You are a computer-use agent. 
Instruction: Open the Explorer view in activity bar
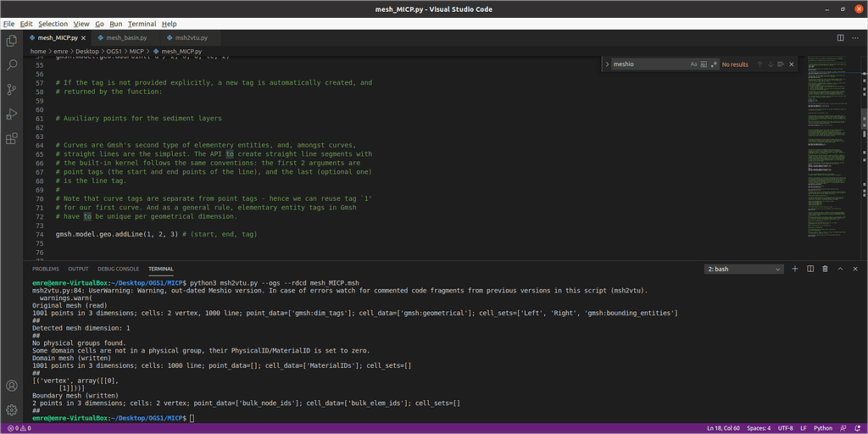[x=11, y=41]
